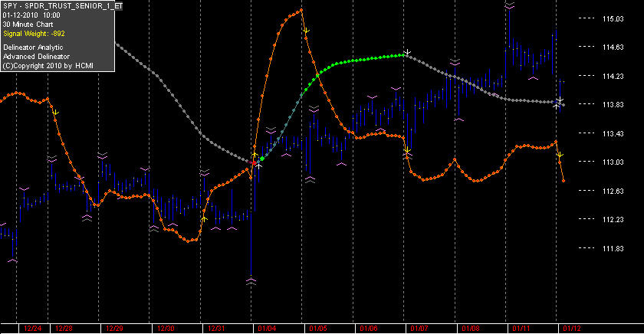Click the yellow Signal Weight: -892 text
Image resolution: width=644 pixels, height=334 pixels.
click(x=34, y=34)
